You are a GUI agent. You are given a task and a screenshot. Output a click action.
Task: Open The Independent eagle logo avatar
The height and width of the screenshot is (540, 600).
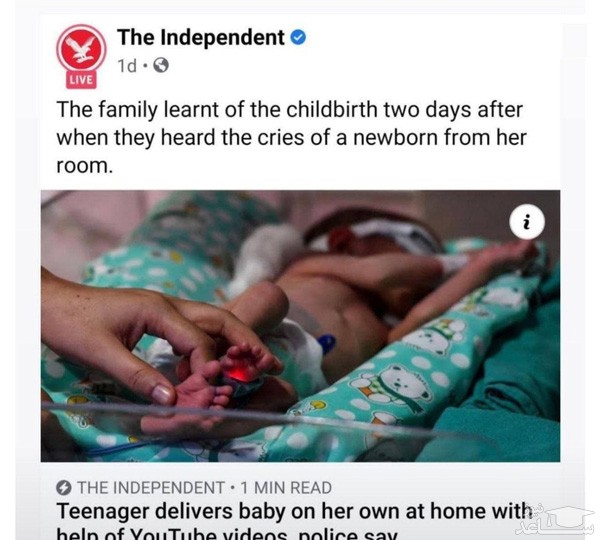pyautogui.click(x=82, y=49)
